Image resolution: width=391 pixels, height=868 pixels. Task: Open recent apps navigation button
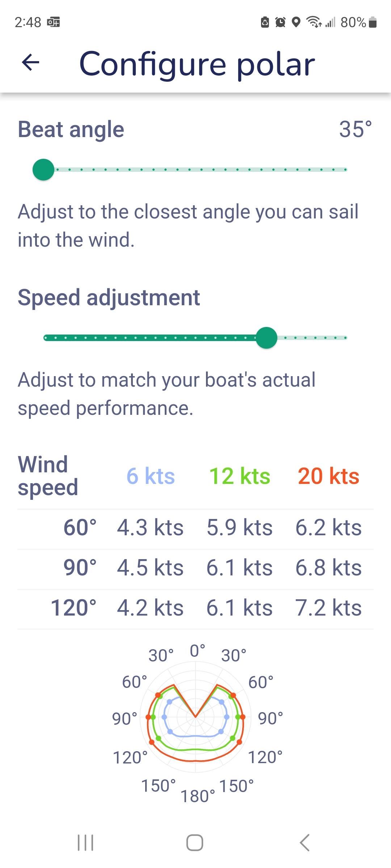pos(86,842)
